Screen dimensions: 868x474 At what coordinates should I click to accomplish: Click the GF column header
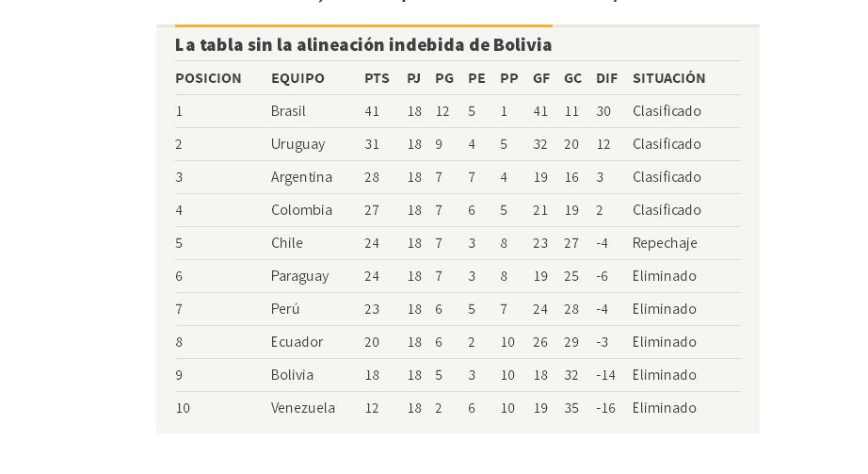[x=541, y=78]
